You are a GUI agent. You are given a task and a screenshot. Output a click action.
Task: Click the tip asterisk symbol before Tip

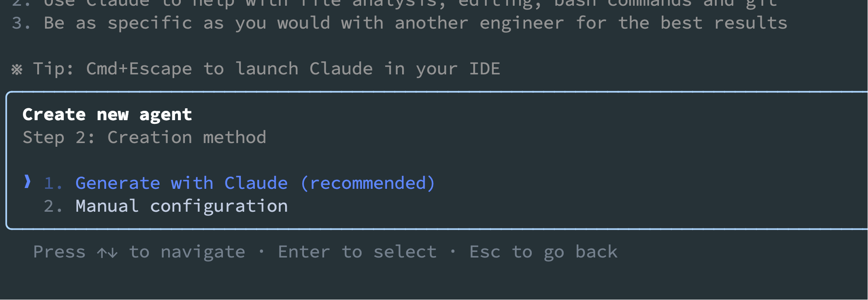(x=17, y=69)
